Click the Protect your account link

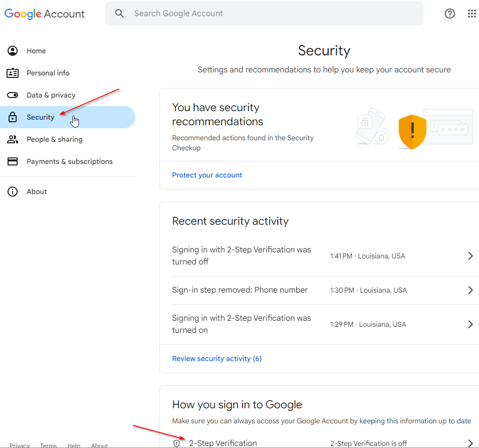(207, 175)
